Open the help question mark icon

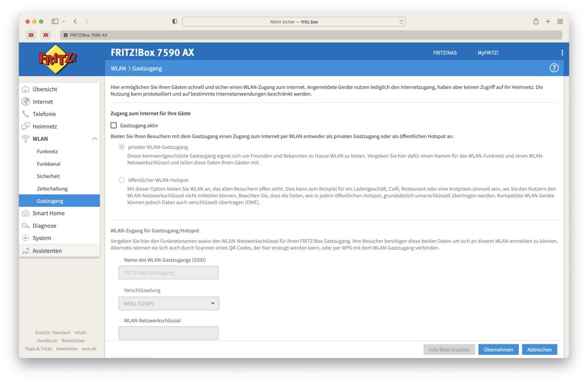[x=554, y=68]
